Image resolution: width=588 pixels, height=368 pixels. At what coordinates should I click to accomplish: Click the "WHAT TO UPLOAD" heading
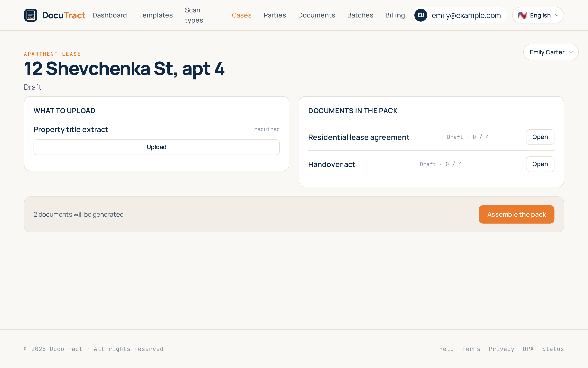64,111
